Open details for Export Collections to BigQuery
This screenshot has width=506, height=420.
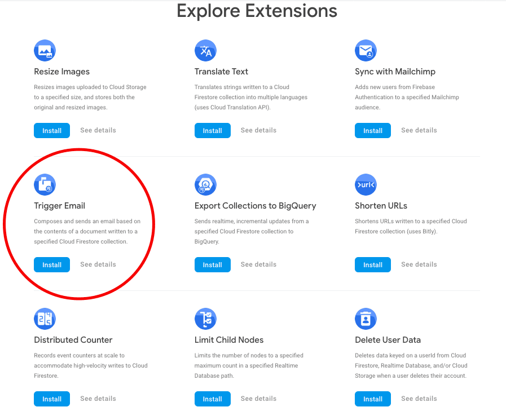coord(258,264)
